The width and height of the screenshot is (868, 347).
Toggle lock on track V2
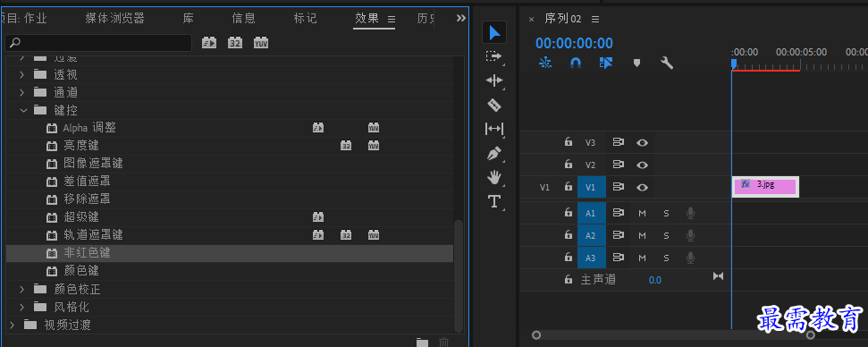[x=568, y=165]
